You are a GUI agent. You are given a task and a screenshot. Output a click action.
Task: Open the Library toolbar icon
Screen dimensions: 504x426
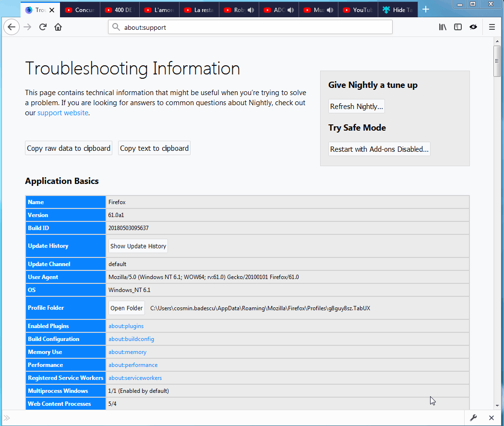442,27
